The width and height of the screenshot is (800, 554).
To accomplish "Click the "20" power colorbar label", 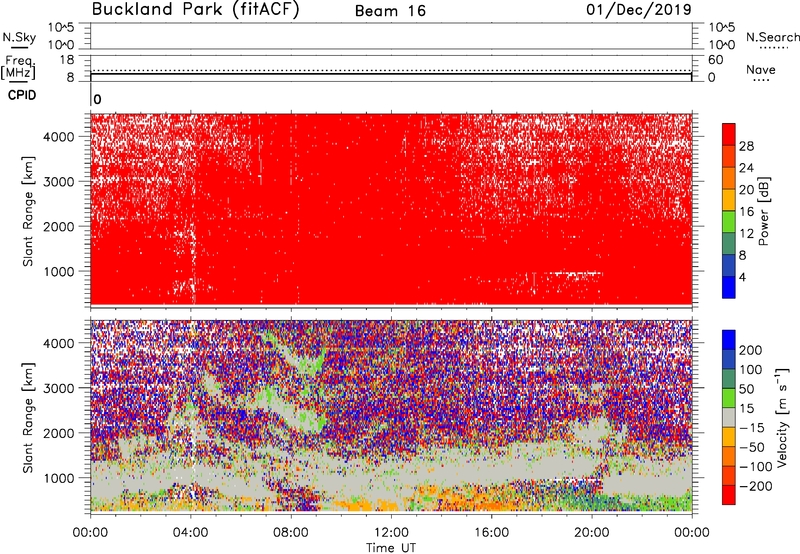I will coord(746,190).
